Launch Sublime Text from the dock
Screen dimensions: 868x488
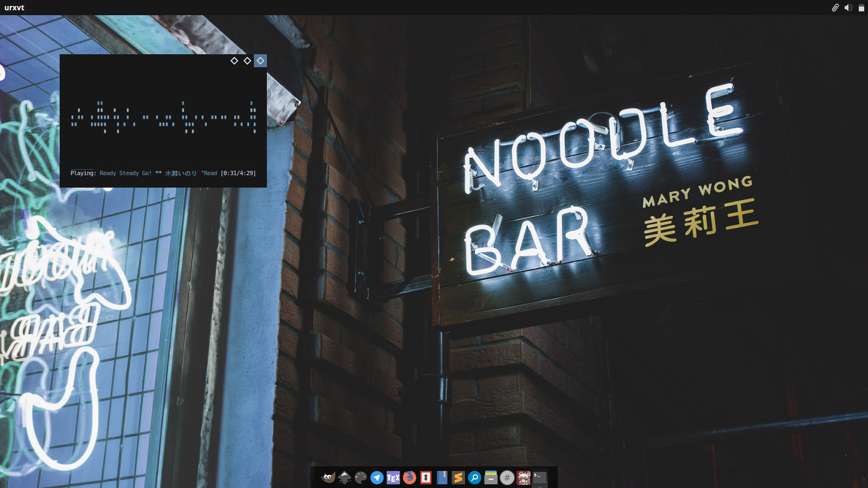458,477
